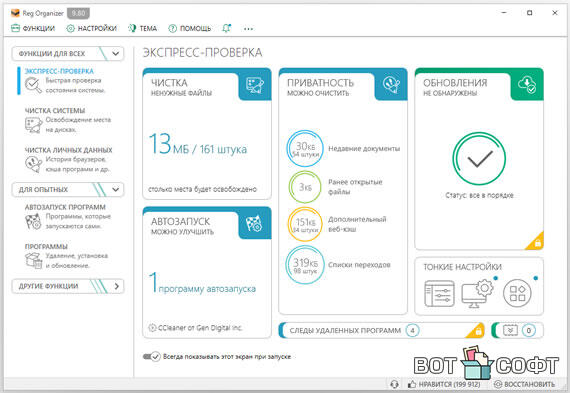570x393 pixels.
Task: Click the circular apps grid icon
Action: click(517, 293)
